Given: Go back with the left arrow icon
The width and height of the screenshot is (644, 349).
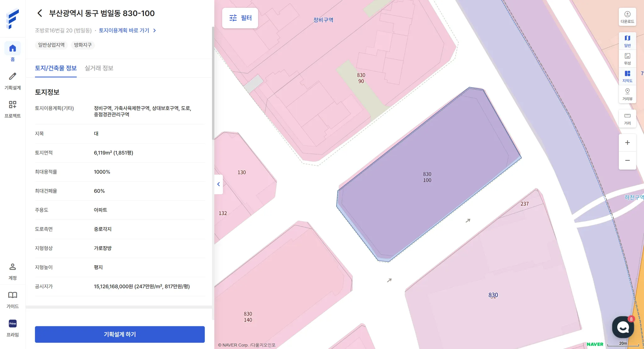Looking at the screenshot, I should coord(40,13).
